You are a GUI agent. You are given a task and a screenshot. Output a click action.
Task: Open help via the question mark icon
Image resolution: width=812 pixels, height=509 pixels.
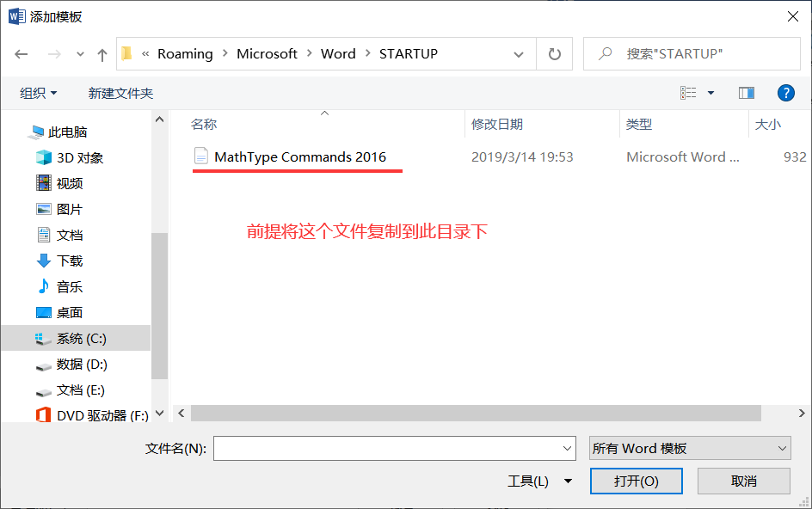[786, 93]
